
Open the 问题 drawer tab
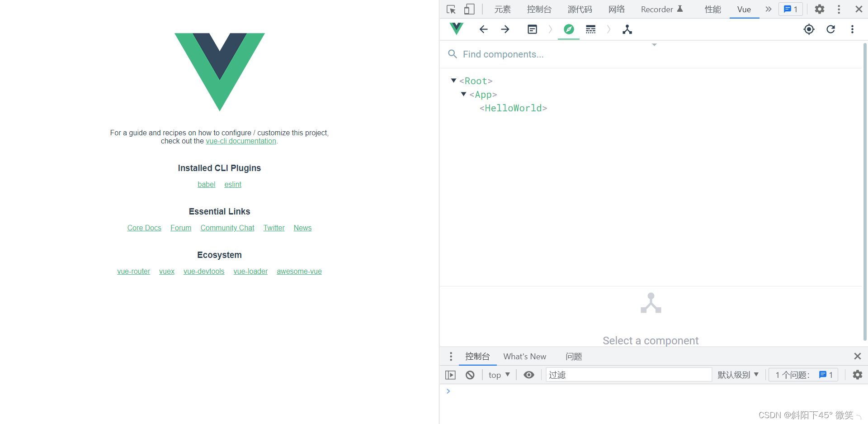(574, 356)
